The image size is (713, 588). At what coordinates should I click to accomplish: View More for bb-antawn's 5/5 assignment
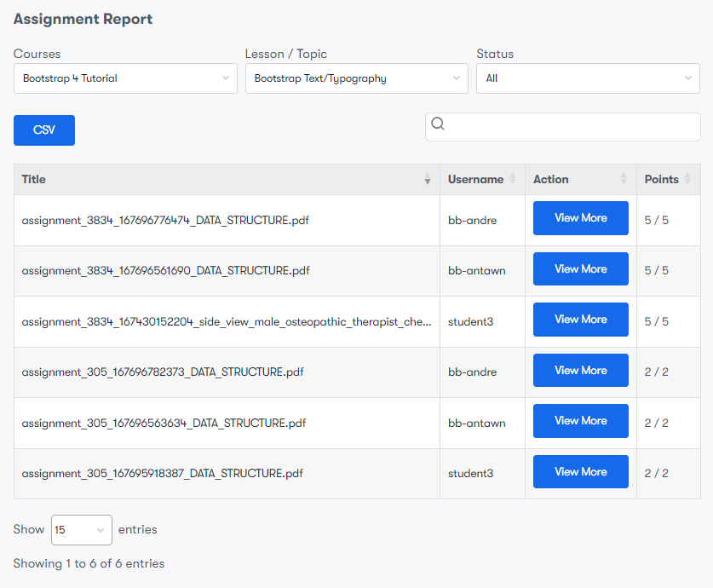pos(580,269)
